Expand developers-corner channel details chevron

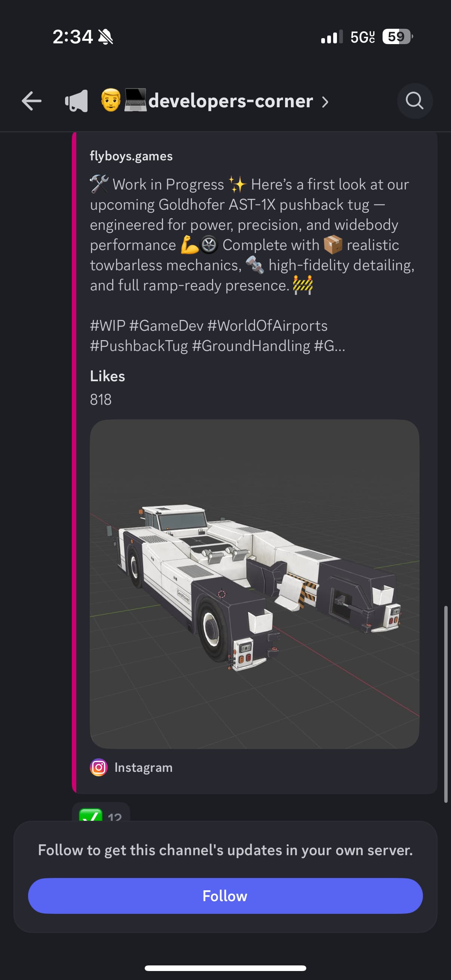(x=325, y=102)
